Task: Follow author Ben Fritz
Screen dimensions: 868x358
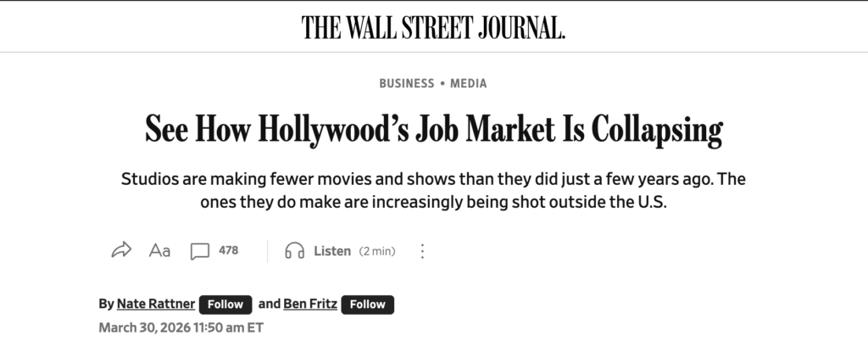Action: pos(367,305)
